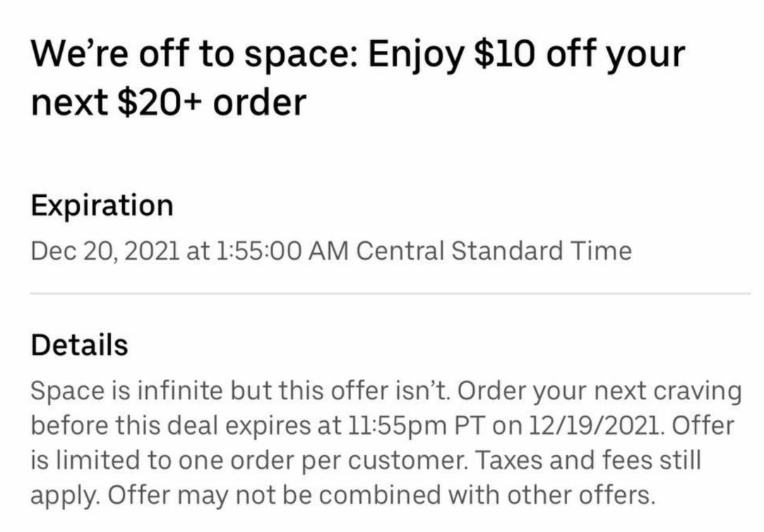Click the "next $20+ order" title line
Viewport: 764px width, 532px height.
[168, 102]
